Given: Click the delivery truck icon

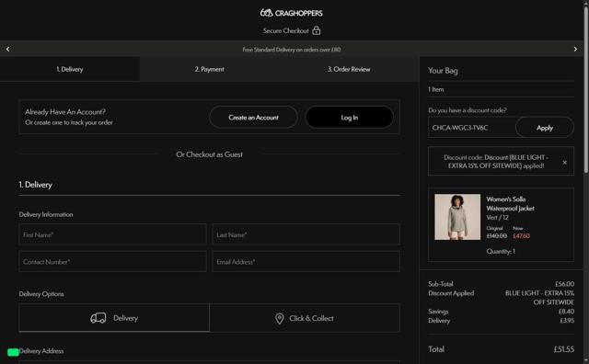Looking at the screenshot, I should (98, 318).
